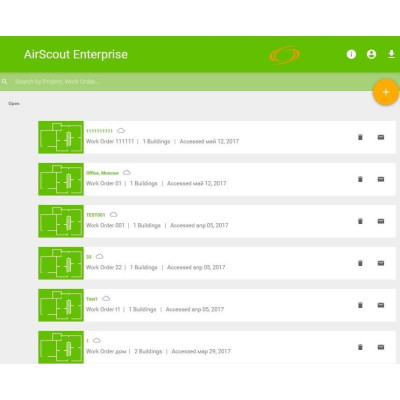400x400 pixels.
Task: Add new project with orange plus button
Action: (x=386, y=92)
